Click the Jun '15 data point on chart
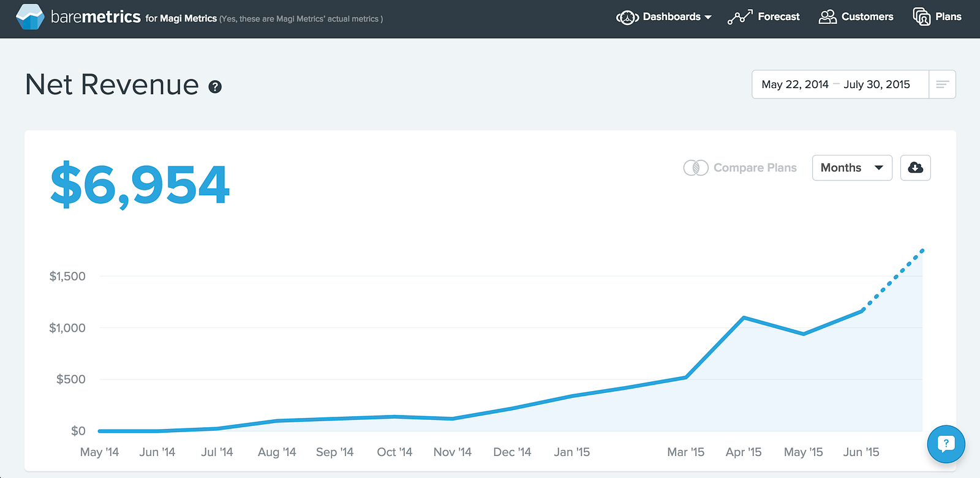Viewport: 980px width, 478px height. (x=862, y=311)
